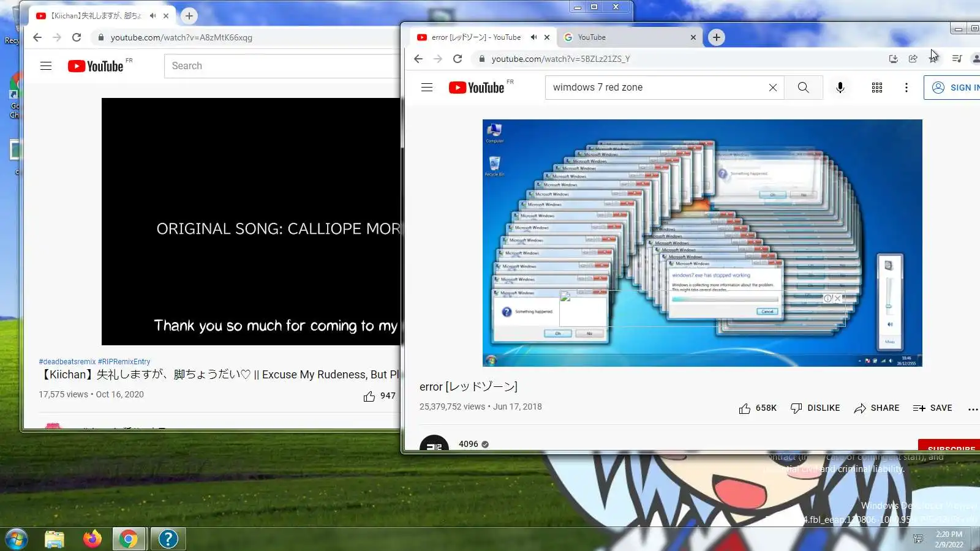Close the Kiichan tab in back window
Image resolution: width=980 pixels, height=551 pixels.
pos(166,16)
